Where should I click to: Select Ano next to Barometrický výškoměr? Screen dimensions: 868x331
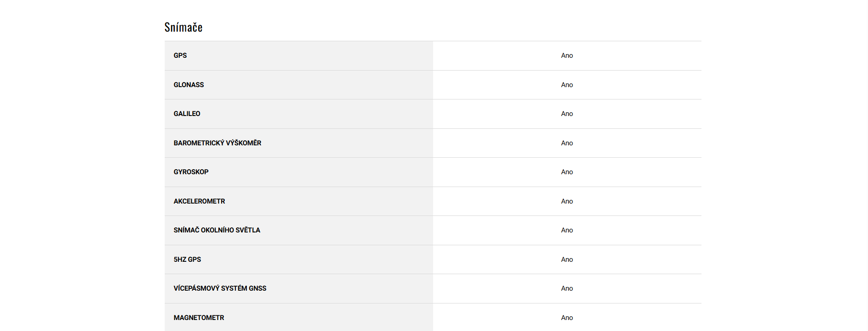567,143
